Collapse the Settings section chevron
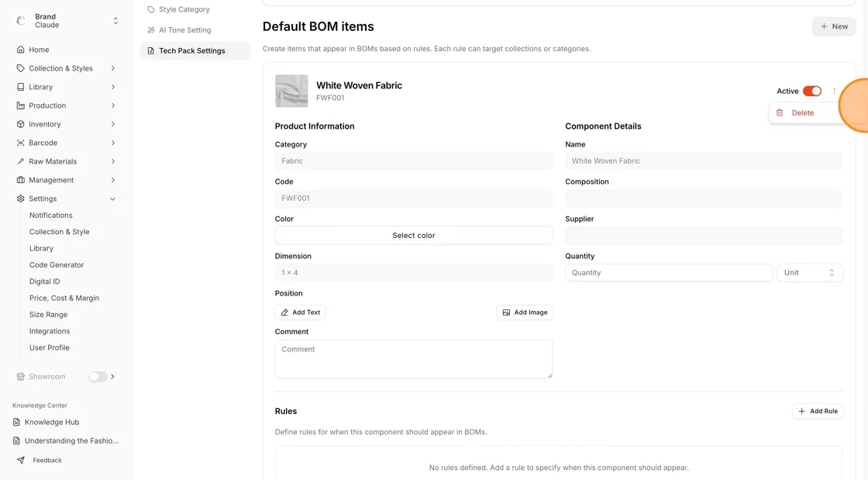This screenshot has width=868, height=480. point(113,199)
